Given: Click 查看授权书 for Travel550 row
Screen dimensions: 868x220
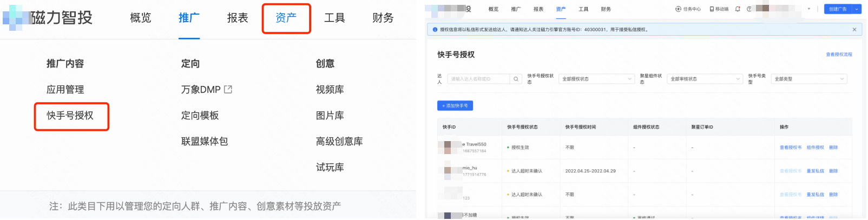Looking at the screenshot, I should (x=791, y=148).
